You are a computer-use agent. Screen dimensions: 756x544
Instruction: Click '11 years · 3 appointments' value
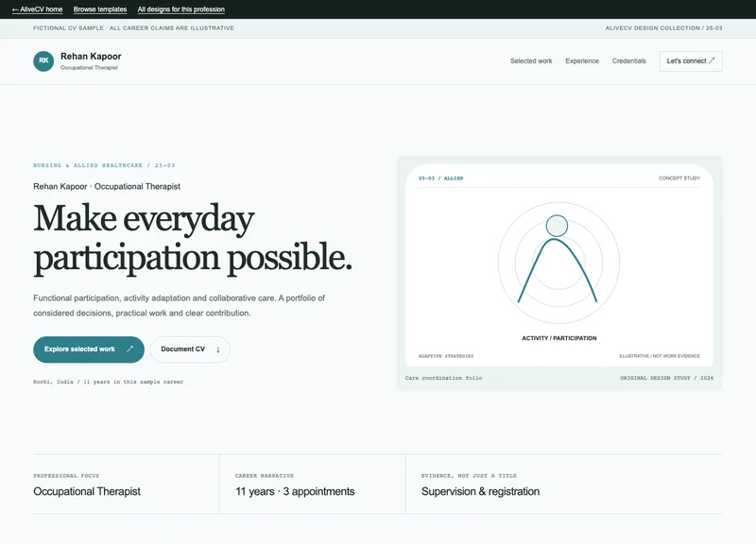click(x=295, y=491)
